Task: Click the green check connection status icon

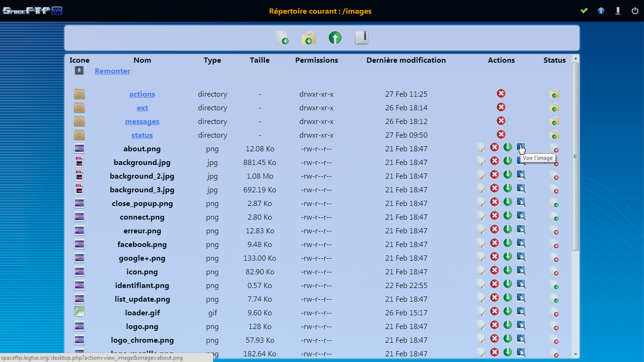Action: coord(584,10)
